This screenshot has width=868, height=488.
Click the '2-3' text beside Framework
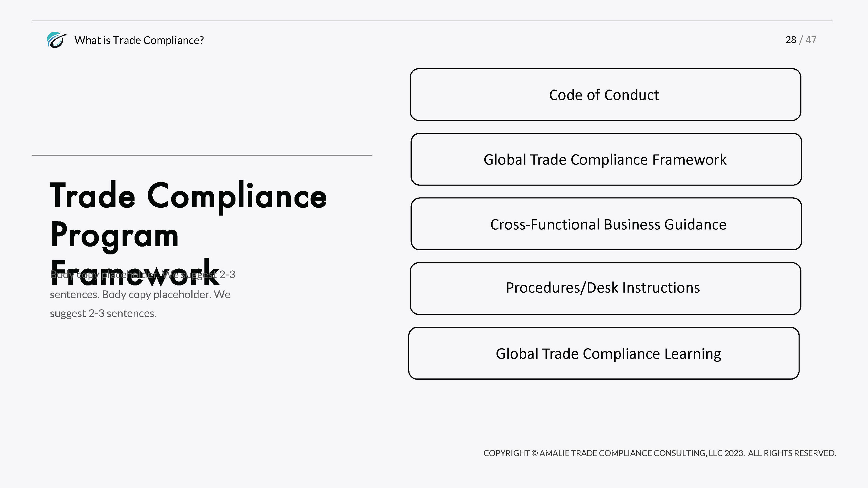[x=227, y=274]
